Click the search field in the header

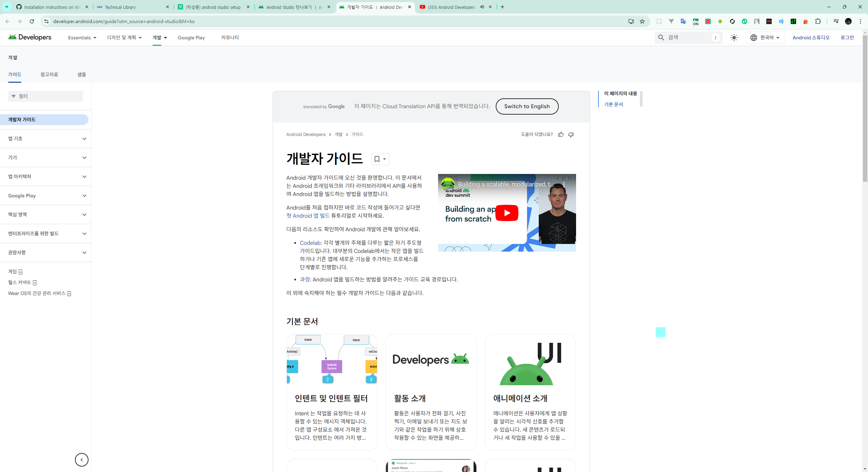click(x=688, y=38)
